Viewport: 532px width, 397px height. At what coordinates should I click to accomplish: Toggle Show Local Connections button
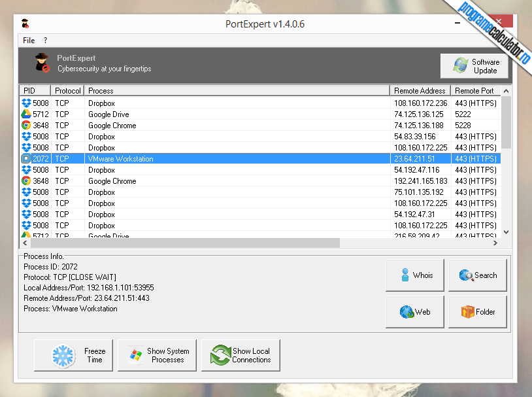[x=241, y=355]
